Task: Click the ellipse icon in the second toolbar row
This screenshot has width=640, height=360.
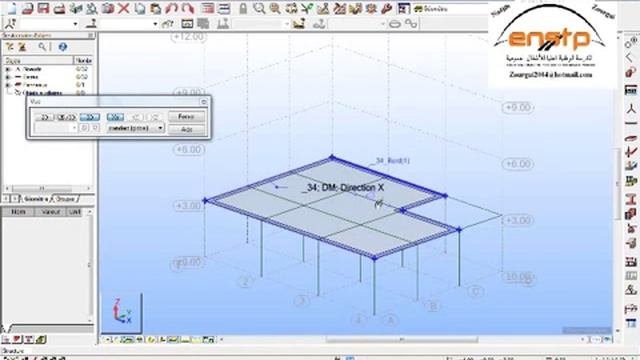Action: pos(395,24)
